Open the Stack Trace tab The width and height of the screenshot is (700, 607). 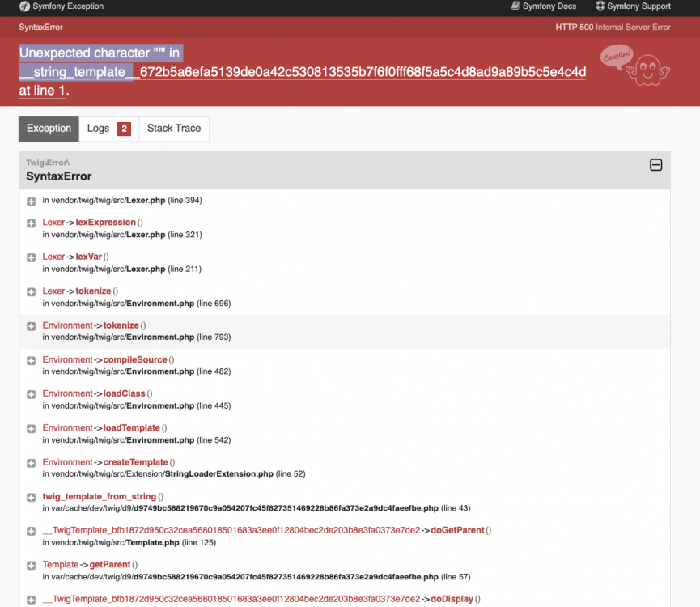(x=173, y=128)
